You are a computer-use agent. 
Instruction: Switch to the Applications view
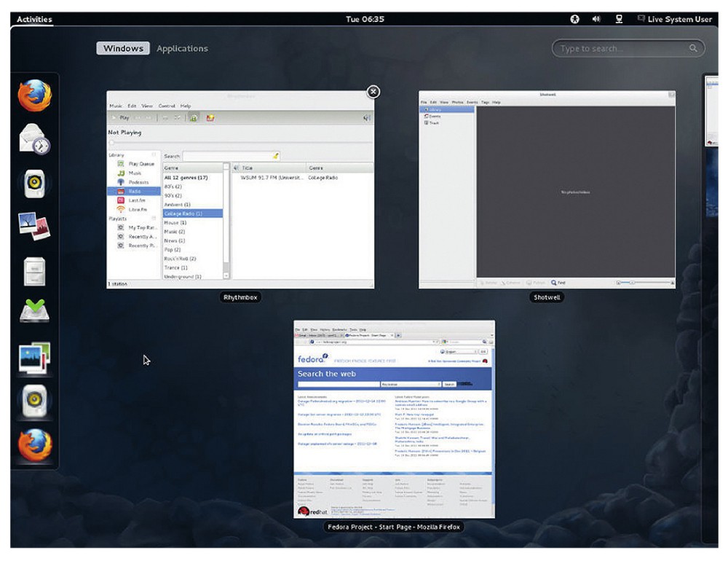coord(182,49)
